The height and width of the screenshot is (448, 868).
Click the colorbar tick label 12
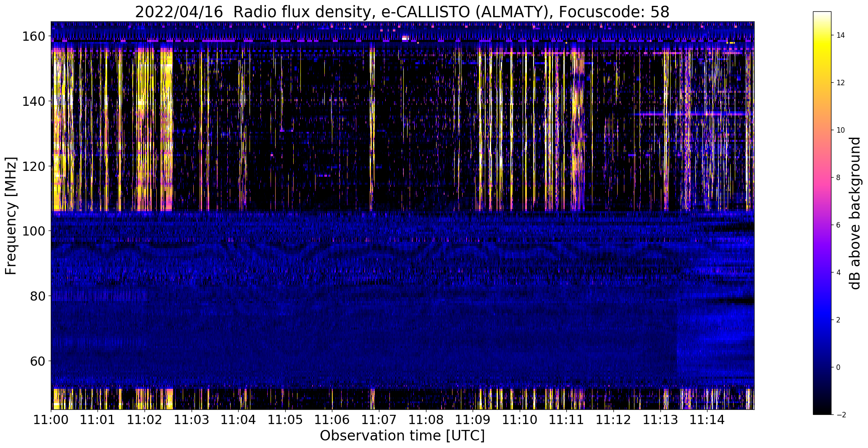(841, 83)
